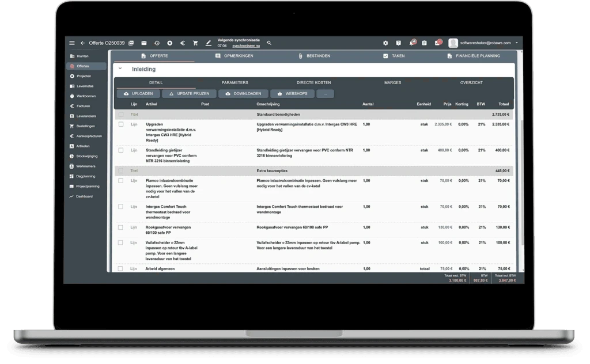
Task: Click the 'synchroniseer nu' link
Action: tap(246, 46)
